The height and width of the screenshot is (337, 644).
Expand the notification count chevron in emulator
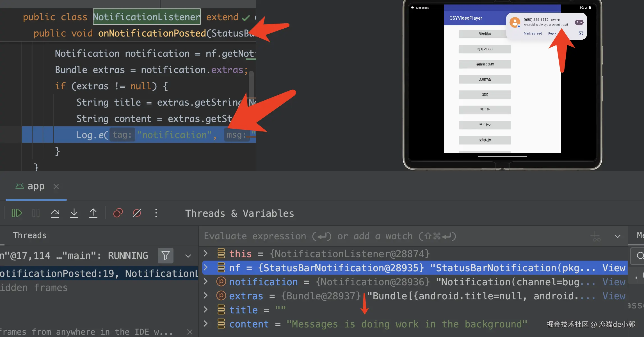(579, 22)
